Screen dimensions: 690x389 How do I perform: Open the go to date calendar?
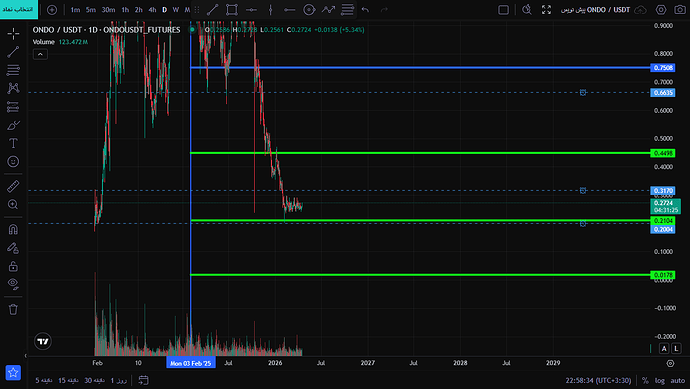pos(143,380)
